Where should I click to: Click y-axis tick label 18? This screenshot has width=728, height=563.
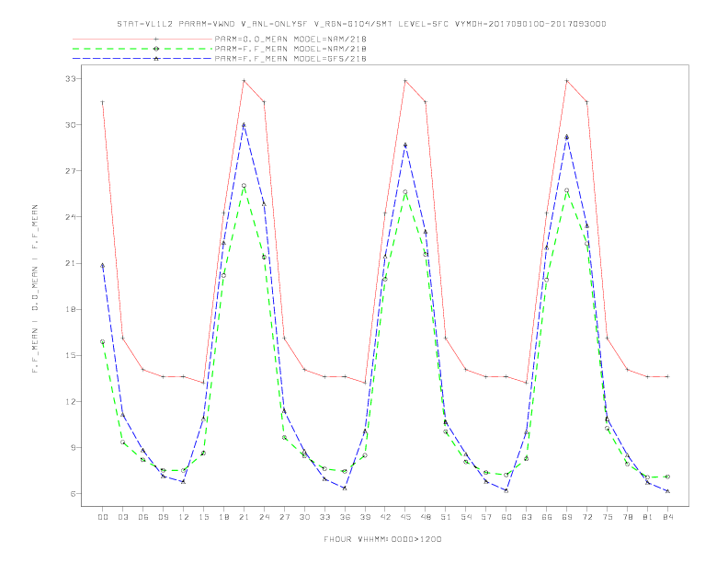[70, 309]
